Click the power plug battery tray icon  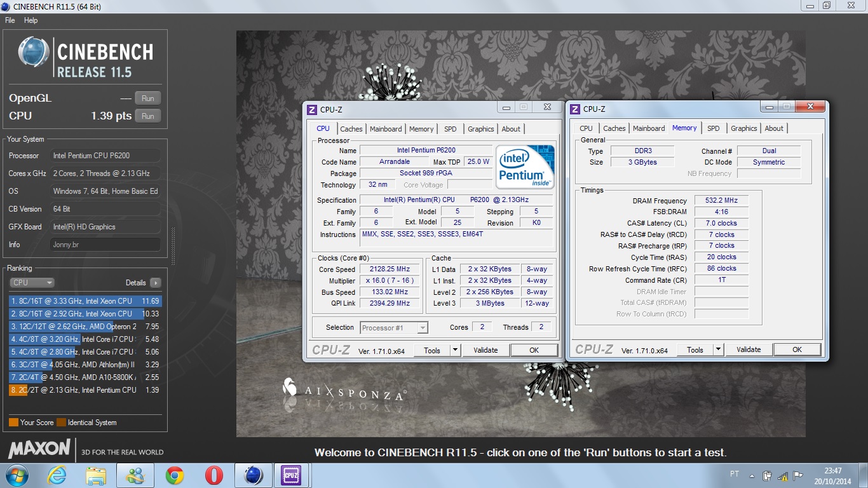point(768,475)
